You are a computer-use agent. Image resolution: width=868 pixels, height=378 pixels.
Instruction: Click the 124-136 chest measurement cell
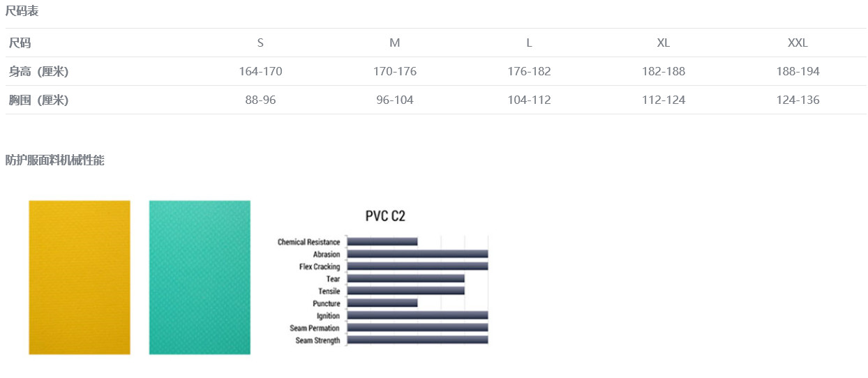pyautogui.click(x=798, y=100)
